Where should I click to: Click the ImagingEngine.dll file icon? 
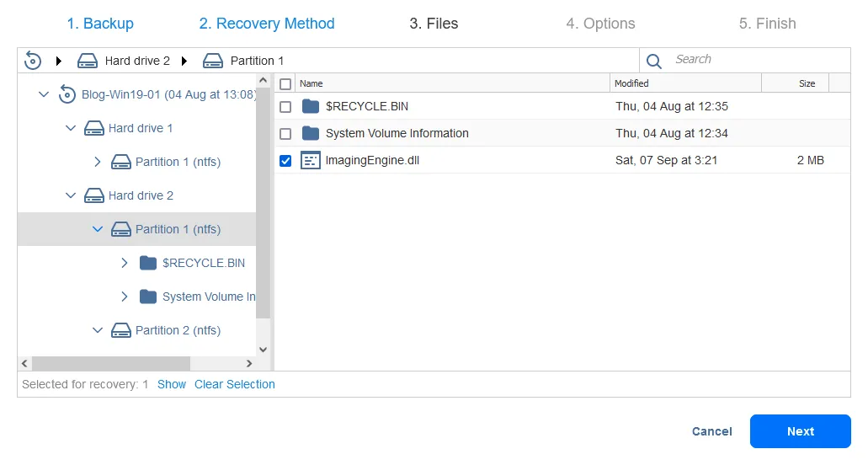(311, 160)
